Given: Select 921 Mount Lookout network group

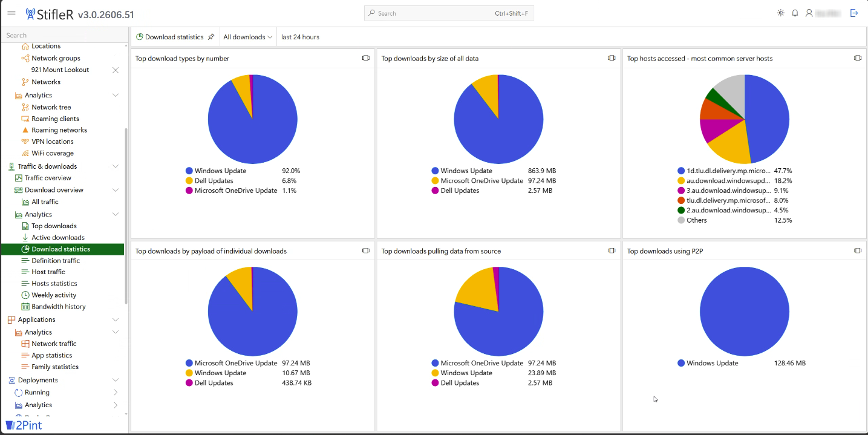Looking at the screenshot, I should coord(60,70).
